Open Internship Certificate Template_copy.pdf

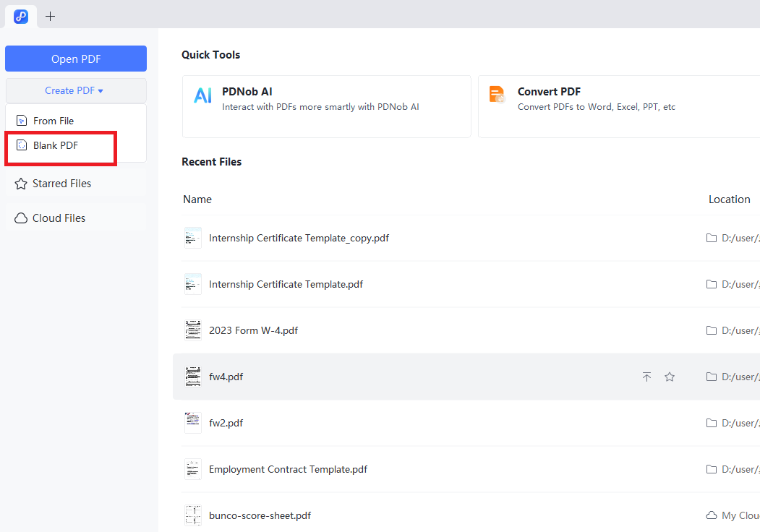point(298,237)
